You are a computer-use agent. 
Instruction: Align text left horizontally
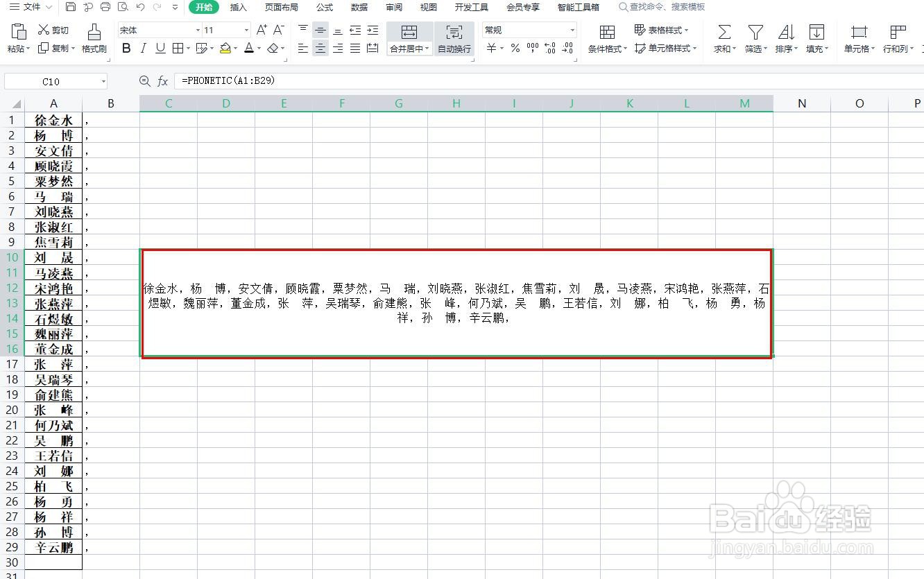click(x=303, y=48)
